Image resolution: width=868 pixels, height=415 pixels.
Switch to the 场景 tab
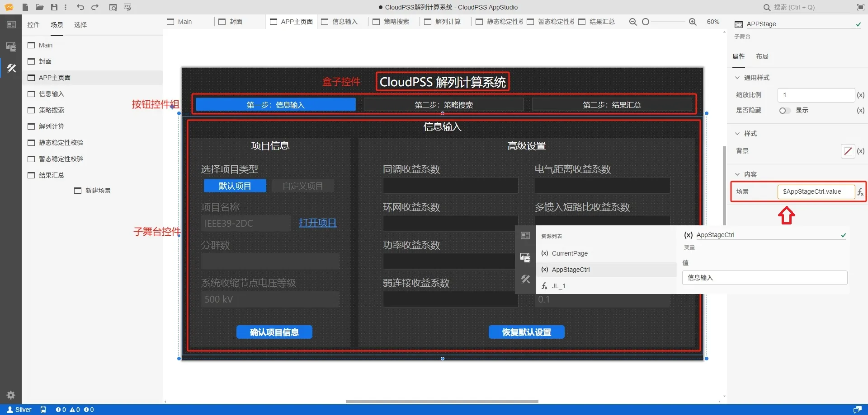click(x=57, y=24)
